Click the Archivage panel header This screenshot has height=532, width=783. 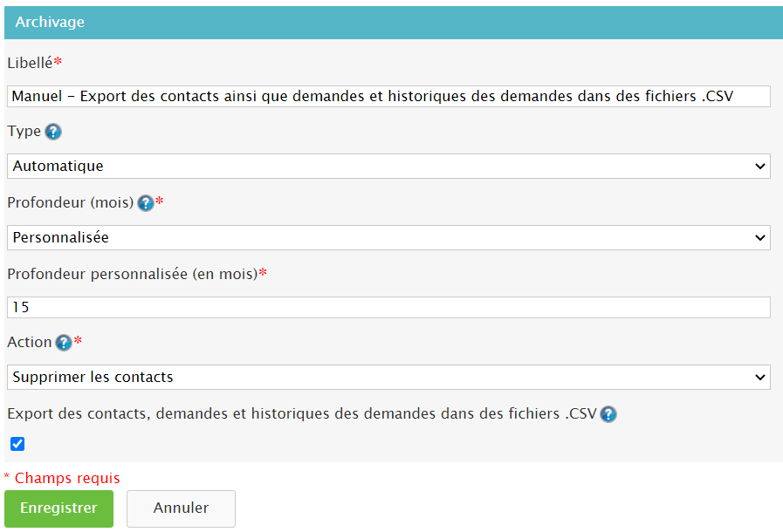point(391,23)
